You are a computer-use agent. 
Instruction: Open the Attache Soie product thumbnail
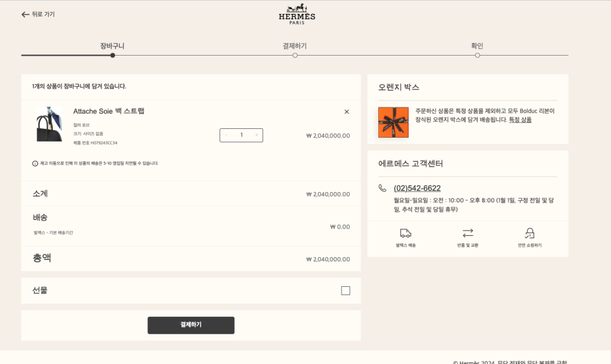tap(49, 124)
